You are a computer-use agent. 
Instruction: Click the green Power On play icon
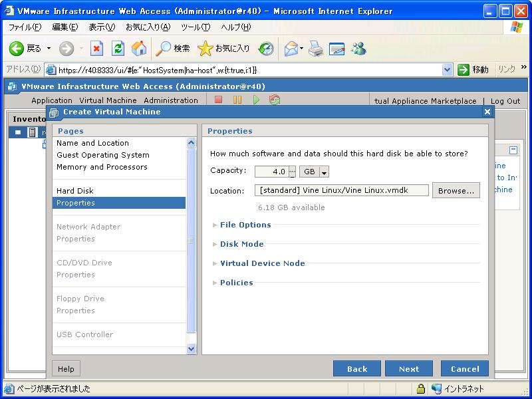(x=256, y=100)
